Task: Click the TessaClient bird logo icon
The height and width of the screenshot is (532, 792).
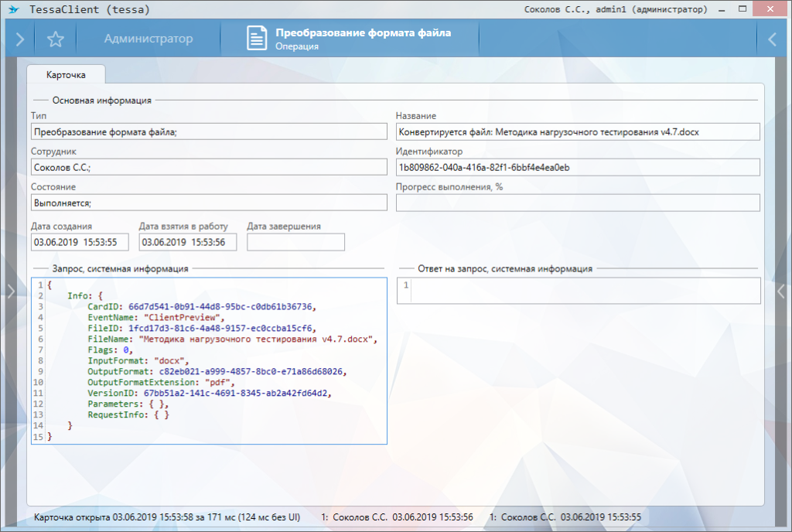Action: coord(13,10)
